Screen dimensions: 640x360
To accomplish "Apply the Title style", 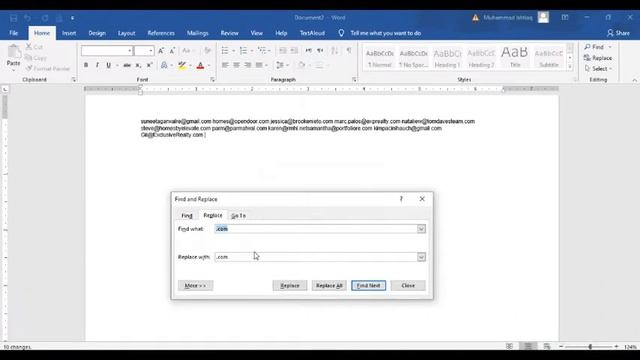I will 515,58.
